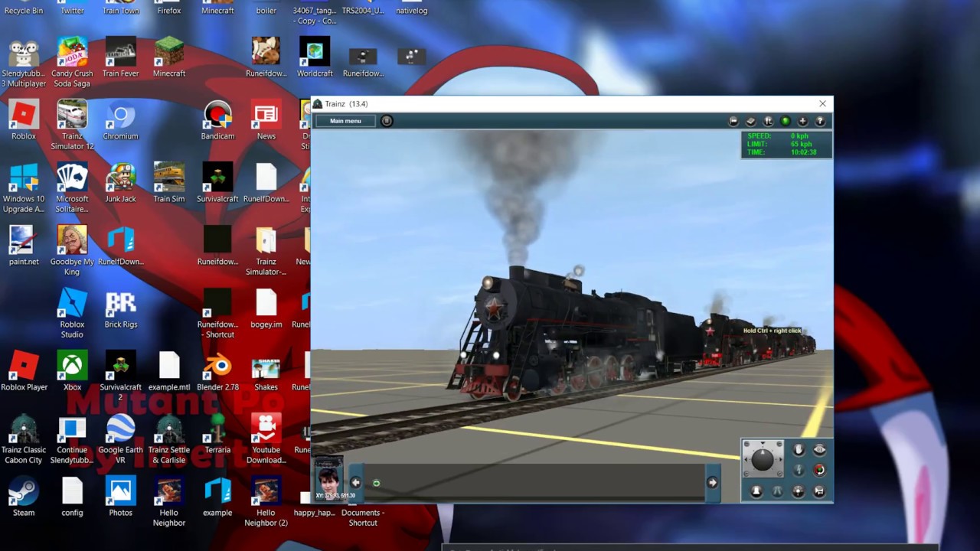Screen dimensions: 980x551
Task: Toggle the green light indicator in Trainz toolbar
Action: (785, 121)
